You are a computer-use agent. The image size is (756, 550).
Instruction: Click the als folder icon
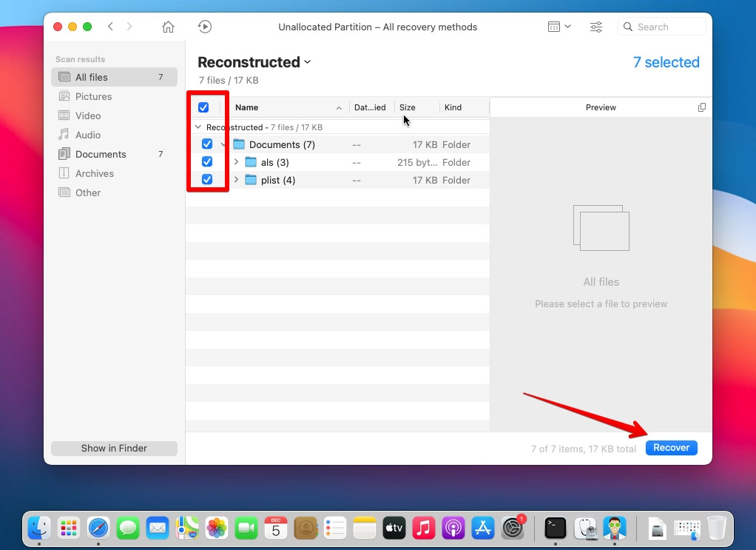coord(251,162)
